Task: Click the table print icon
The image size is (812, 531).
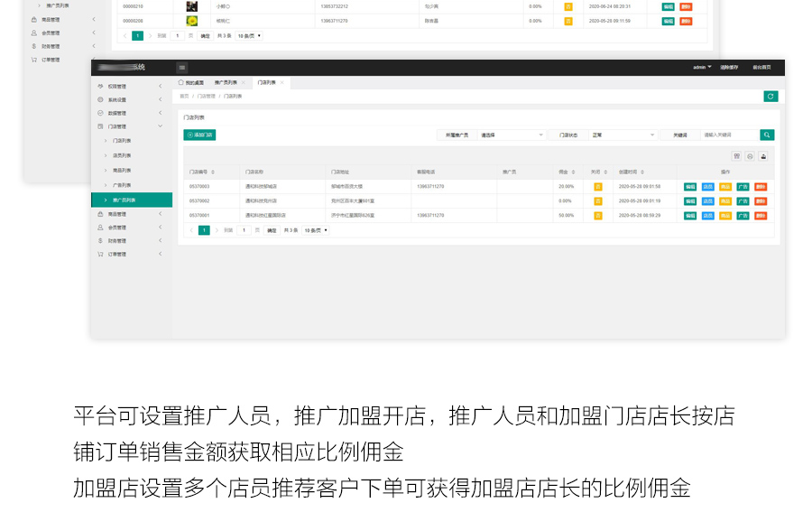Action: click(x=749, y=156)
